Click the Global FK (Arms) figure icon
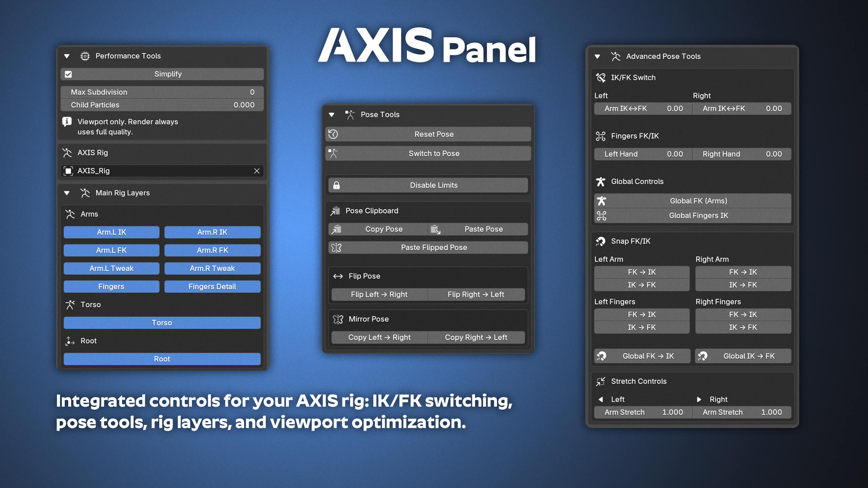 tap(601, 201)
